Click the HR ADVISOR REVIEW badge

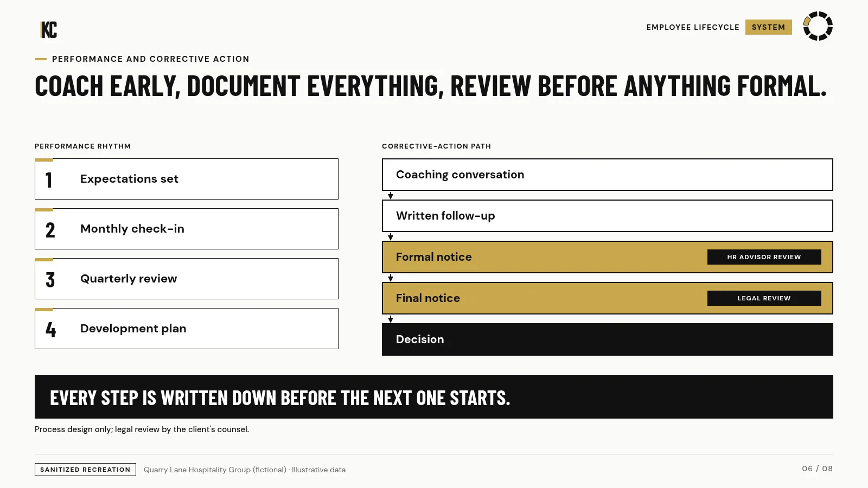pyautogui.click(x=764, y=257)
